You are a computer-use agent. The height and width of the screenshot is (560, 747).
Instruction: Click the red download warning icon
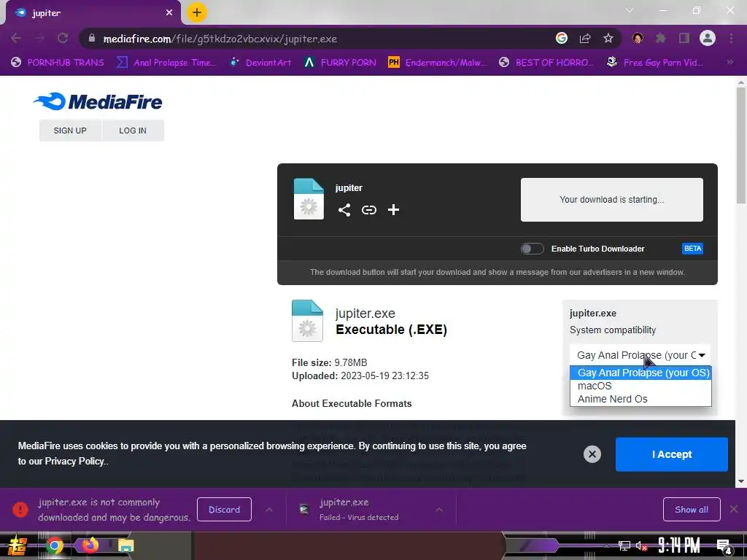20,510
